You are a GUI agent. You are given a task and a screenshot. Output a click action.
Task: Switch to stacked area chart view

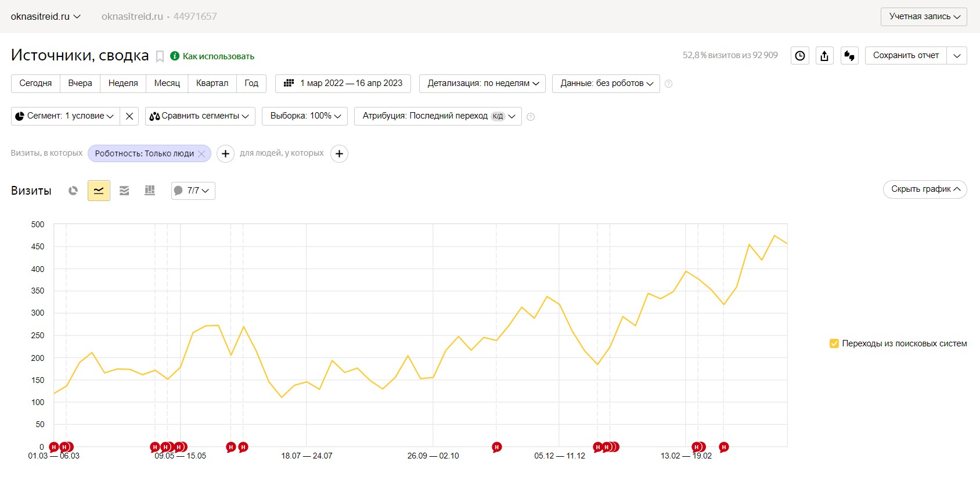pyautogui.click(x=124, y=191)
